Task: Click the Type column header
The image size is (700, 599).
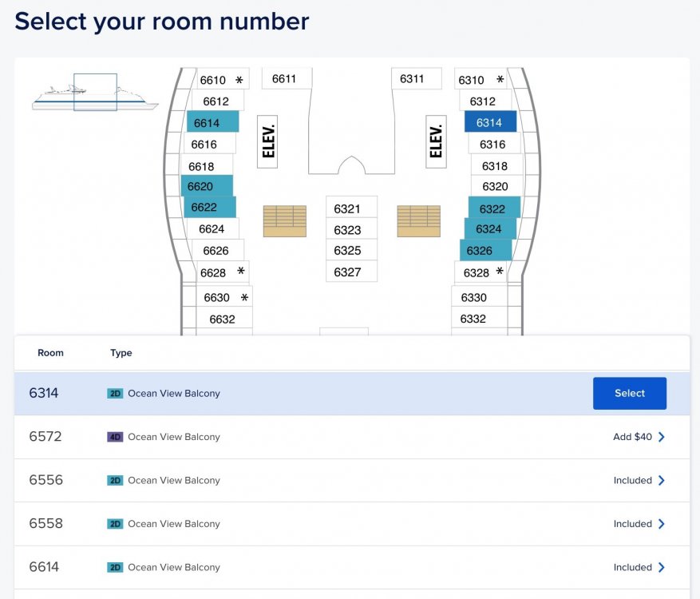Action: 121,353
